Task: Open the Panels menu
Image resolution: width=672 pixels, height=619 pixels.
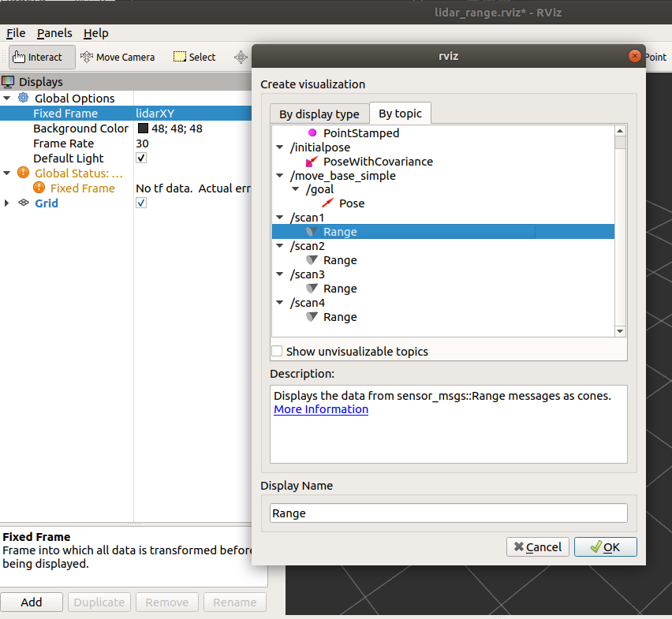Action: pyautogui.click(x=54, y=33)
